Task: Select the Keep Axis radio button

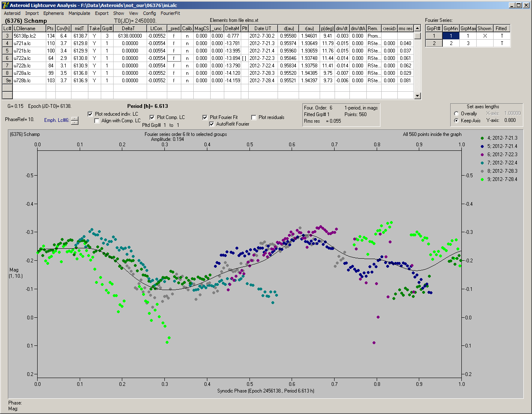Action: tap(456, 121)
